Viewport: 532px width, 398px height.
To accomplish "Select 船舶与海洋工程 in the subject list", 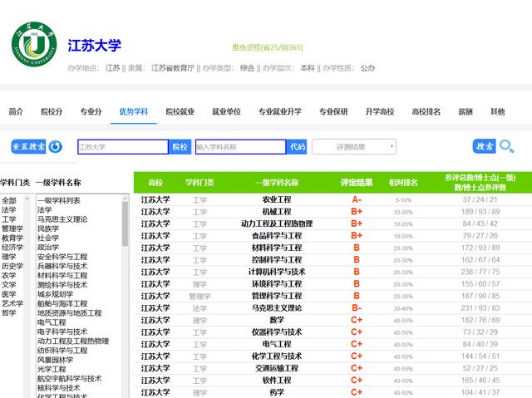I will [x=62, y=303].
